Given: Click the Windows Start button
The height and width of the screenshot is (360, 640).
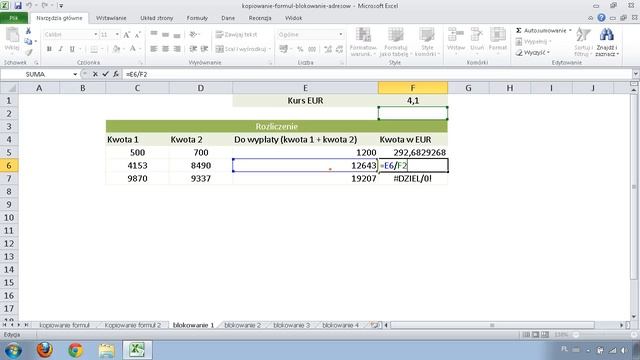Looking at the screenshot, I should click(x=13, y=350).
